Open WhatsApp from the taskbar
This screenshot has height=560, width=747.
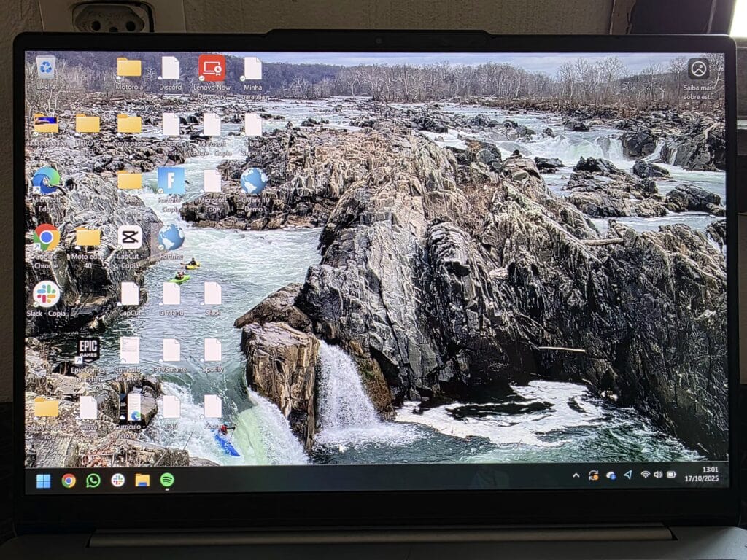pos(92,481)
